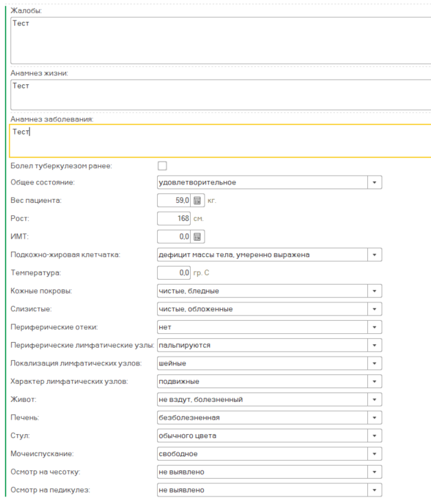Expand Общее состояние dropdown

(375, 182)
